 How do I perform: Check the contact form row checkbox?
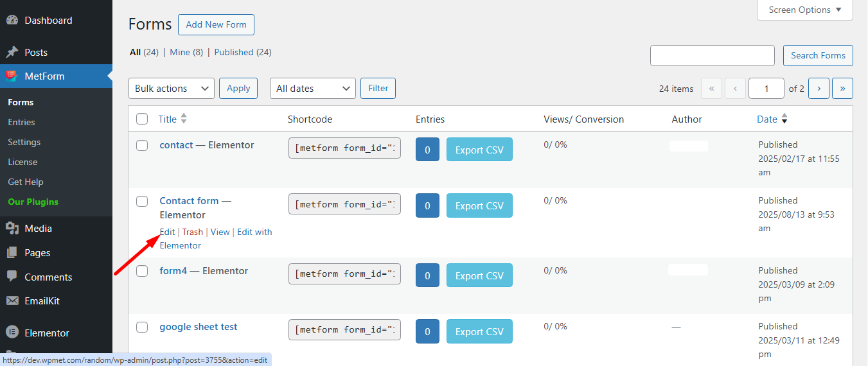[x=142, y=145]
